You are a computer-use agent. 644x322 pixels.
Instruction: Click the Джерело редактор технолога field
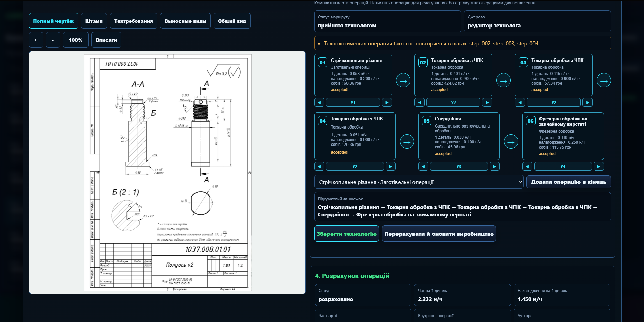538,21
